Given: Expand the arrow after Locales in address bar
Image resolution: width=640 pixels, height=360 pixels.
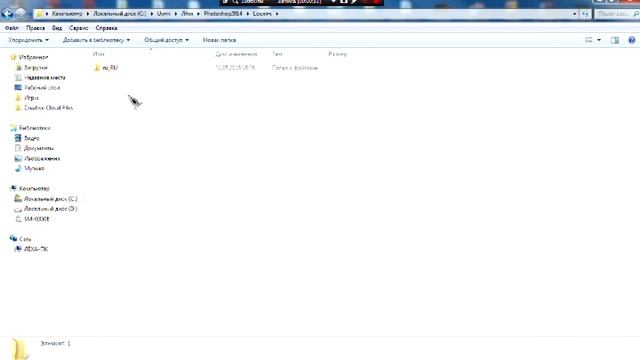Looking at the screenshot, I should (x=277, y=13).
